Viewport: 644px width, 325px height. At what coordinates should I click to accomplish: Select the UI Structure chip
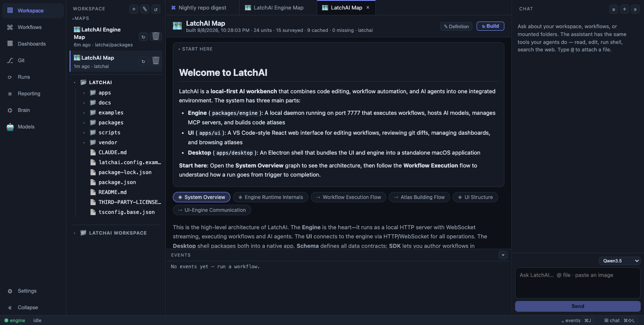tap(475, 197)
